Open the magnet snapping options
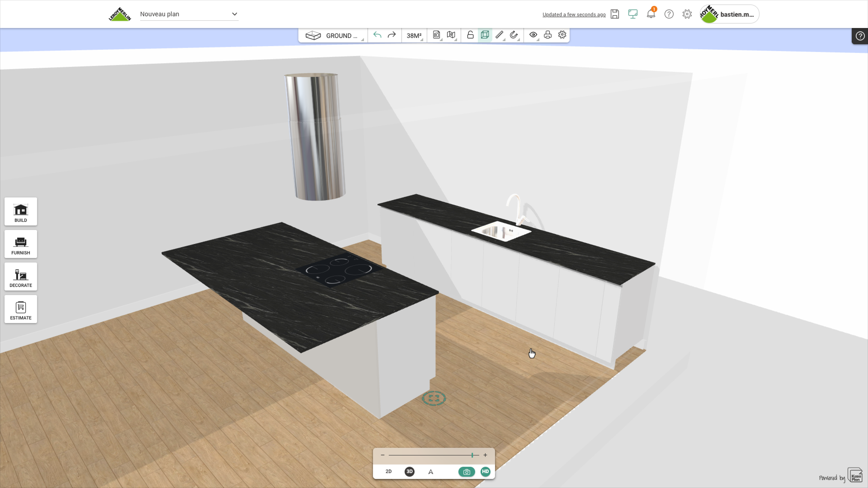Image resolution: width=868 pixels, height=488 pixels. [x=514, y=35]
